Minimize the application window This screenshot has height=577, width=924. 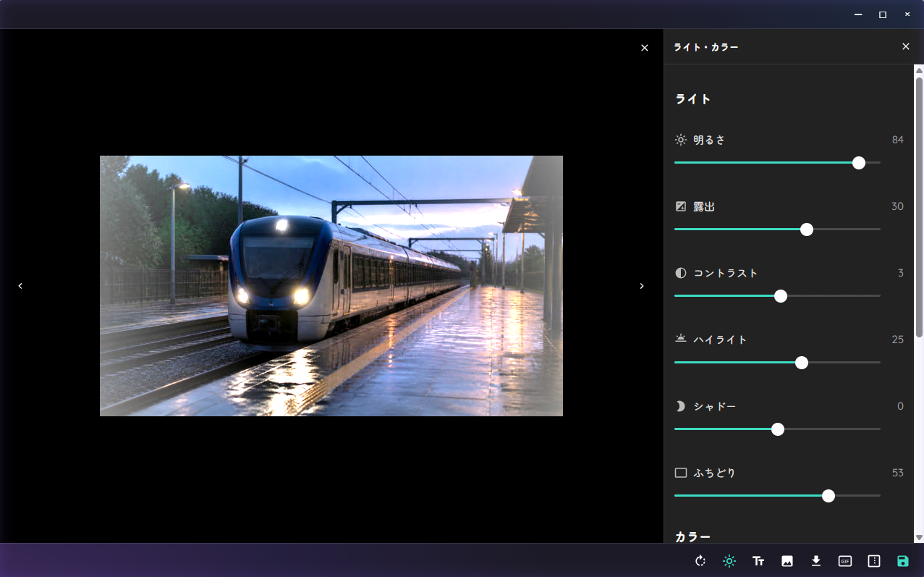coord(858,14)
